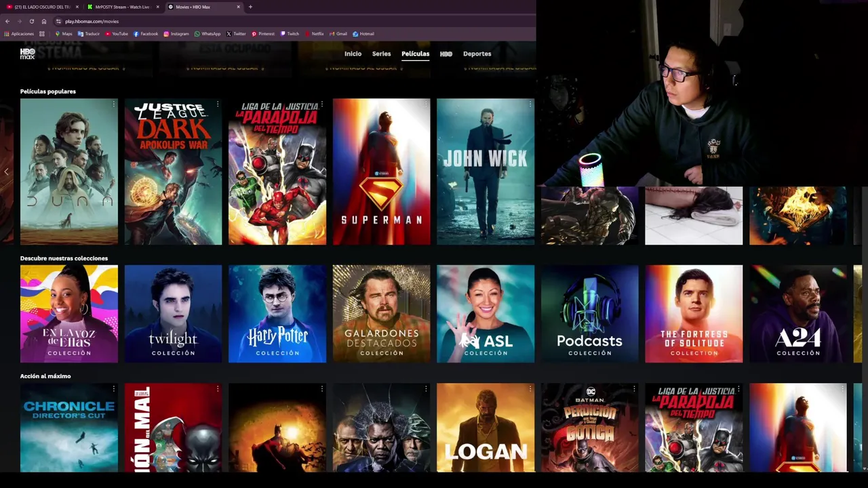Click the browser Home icon

(x=44, y=21)
